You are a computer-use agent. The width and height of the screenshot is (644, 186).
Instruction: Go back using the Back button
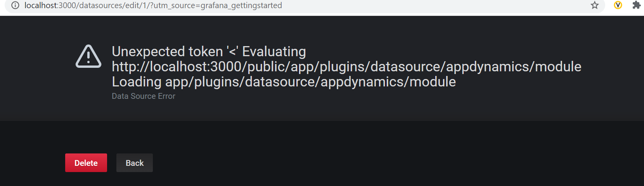tap(134, 163)
